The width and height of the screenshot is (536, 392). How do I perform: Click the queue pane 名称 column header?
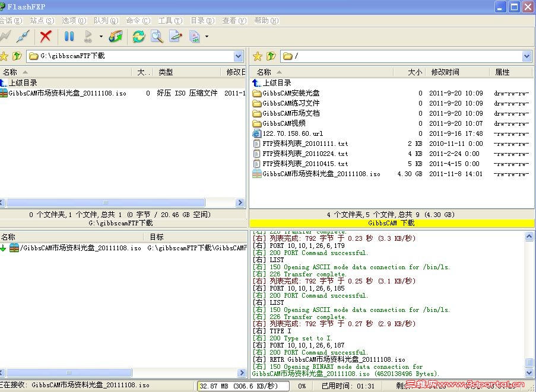(71, 237)
